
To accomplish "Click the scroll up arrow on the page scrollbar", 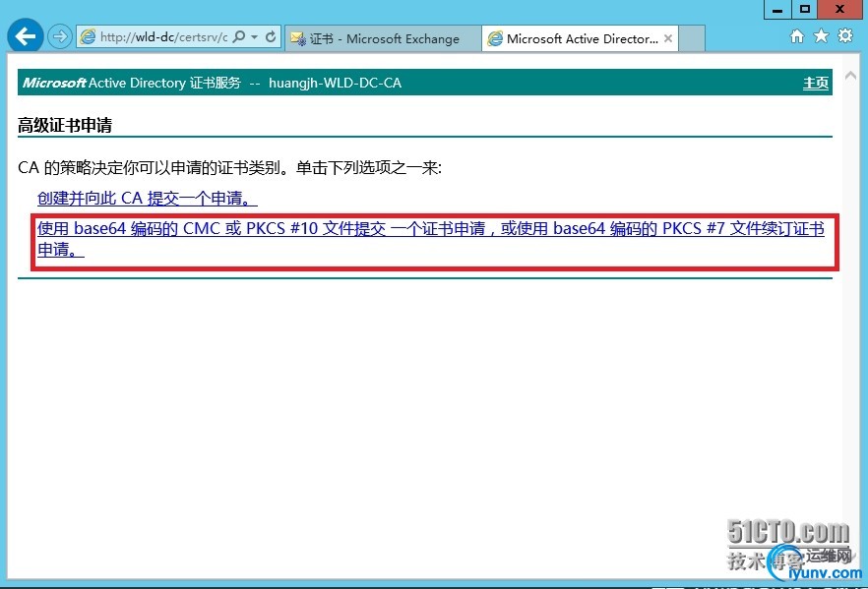I will (850, 76).
